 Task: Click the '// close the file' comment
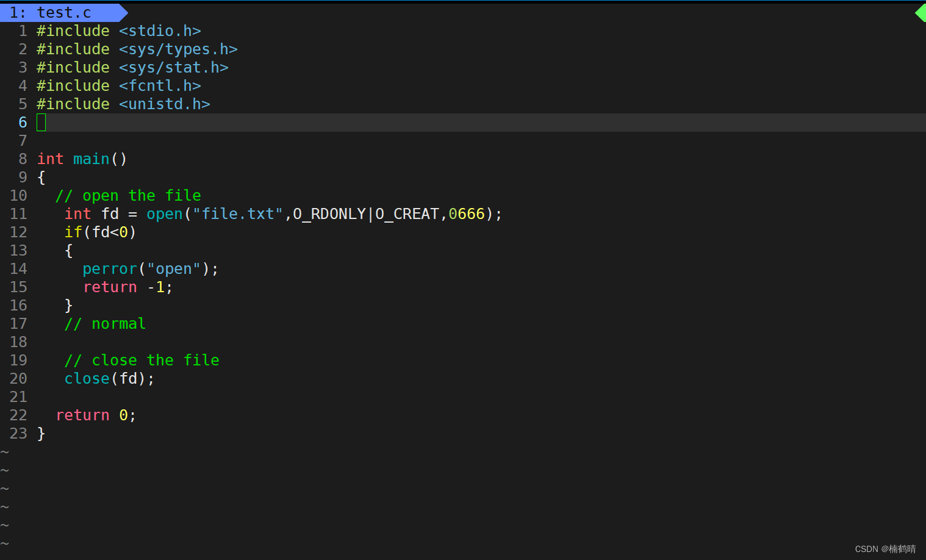click(x=142, y=361)
